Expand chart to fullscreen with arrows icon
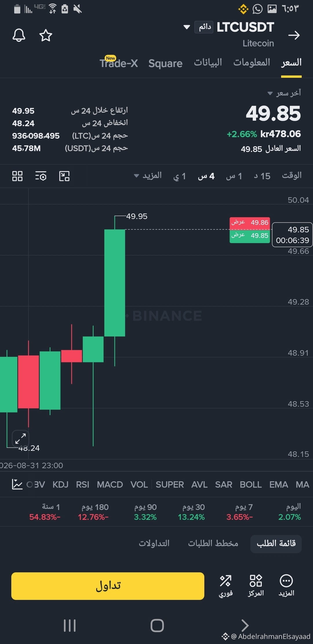Image resolution: width=313 pixels, height=644 pixels. point(21,438)
